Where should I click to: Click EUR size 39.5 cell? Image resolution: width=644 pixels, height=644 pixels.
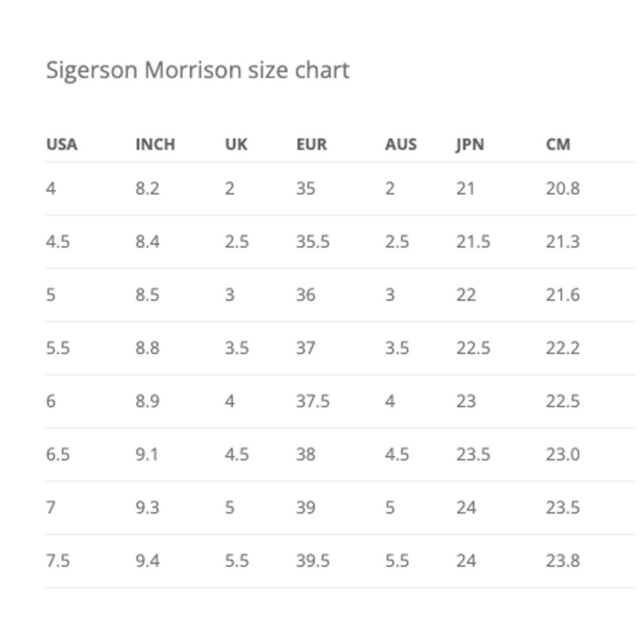click(x=313, y=561)
